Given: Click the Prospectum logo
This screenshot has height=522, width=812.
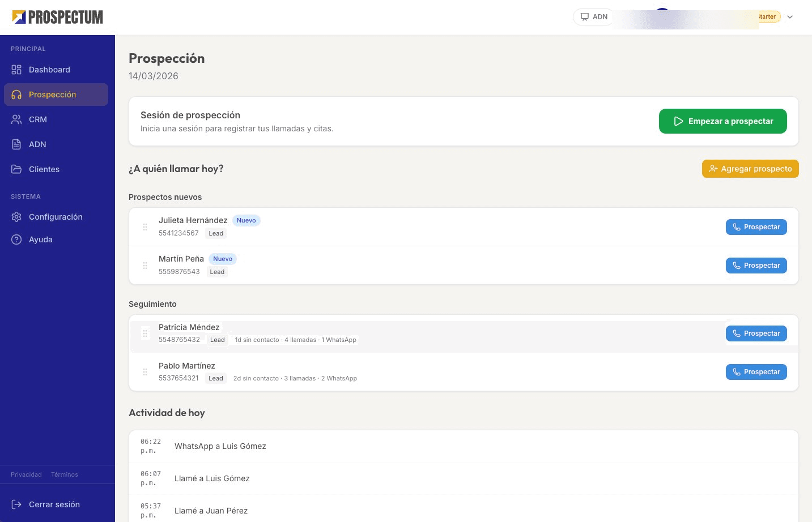Looking at the screenshot, I should click(x=57, y=17).
